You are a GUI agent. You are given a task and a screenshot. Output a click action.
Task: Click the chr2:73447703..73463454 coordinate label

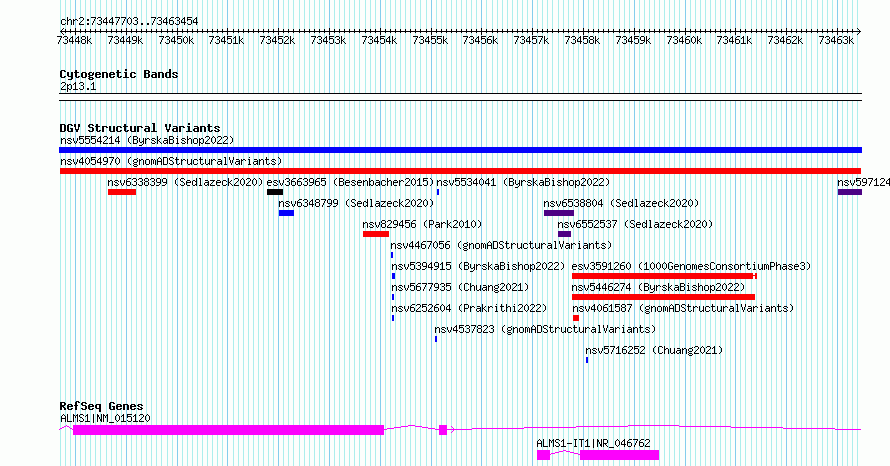[x=129, y=22]
